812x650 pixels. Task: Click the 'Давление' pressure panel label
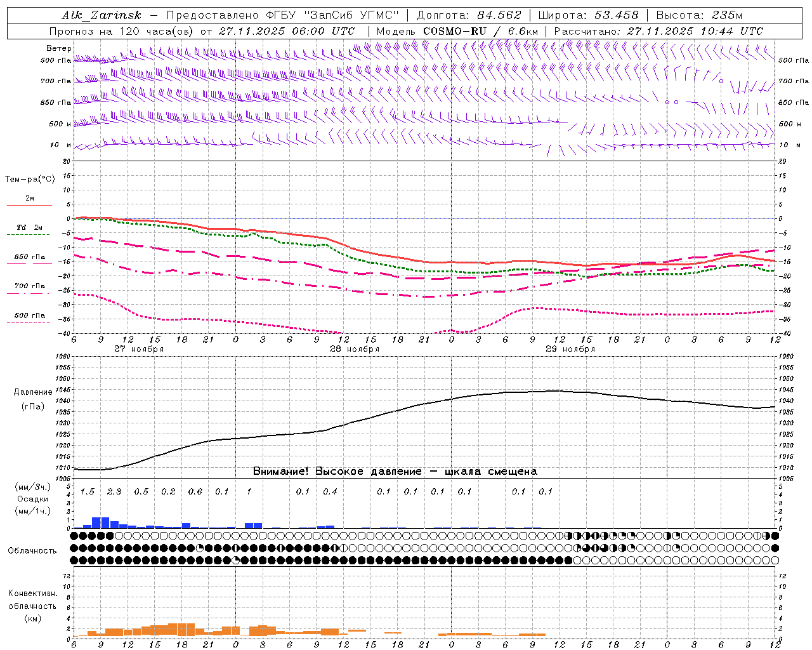[x=33, y=392]
